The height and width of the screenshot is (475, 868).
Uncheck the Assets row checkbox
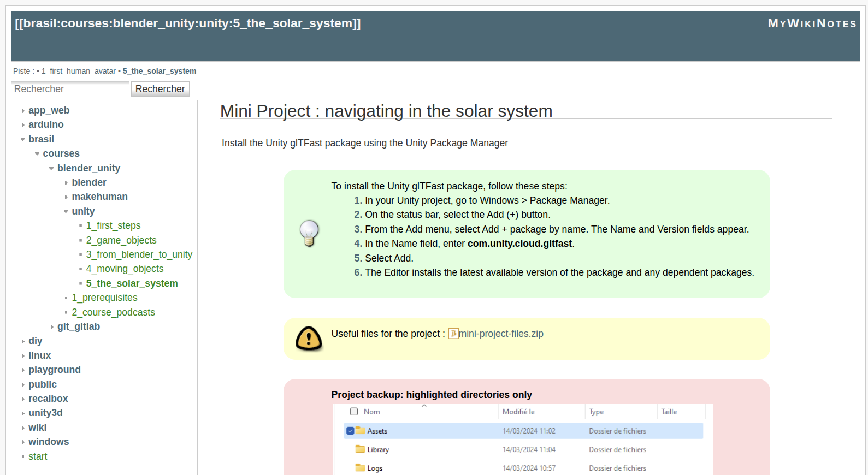pyautogui.click(x=350, y=431)
